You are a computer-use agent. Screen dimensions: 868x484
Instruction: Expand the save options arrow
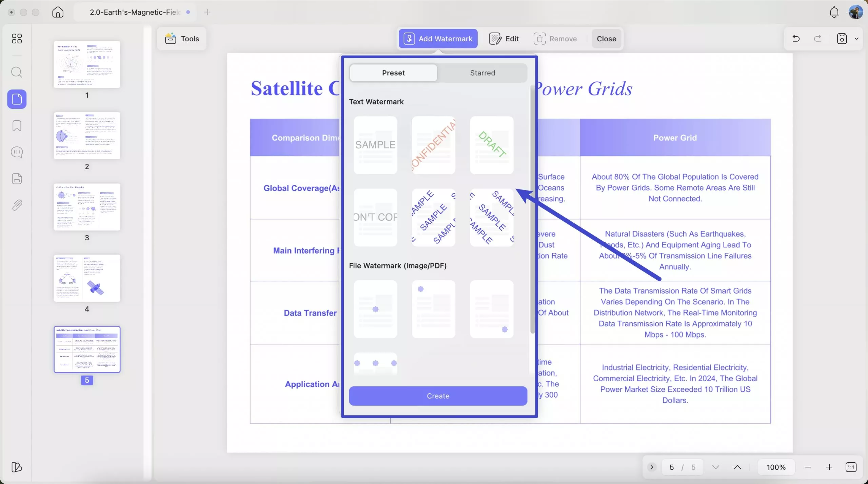[856, 39]
